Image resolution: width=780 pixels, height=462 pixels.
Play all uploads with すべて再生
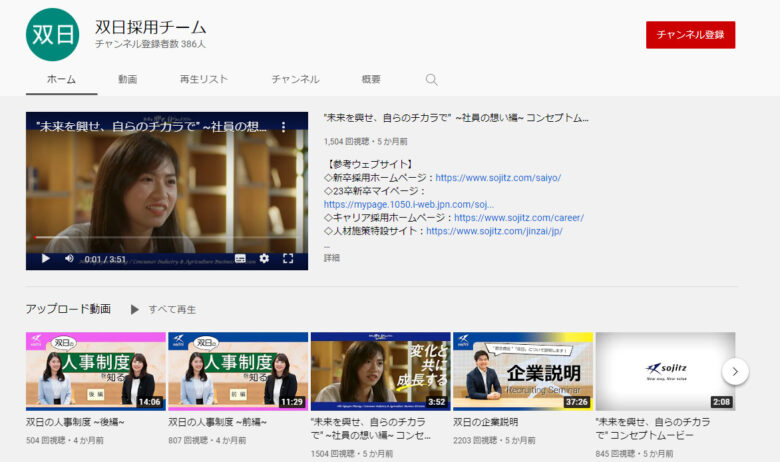pyautogui.click(x=164, y=309)
